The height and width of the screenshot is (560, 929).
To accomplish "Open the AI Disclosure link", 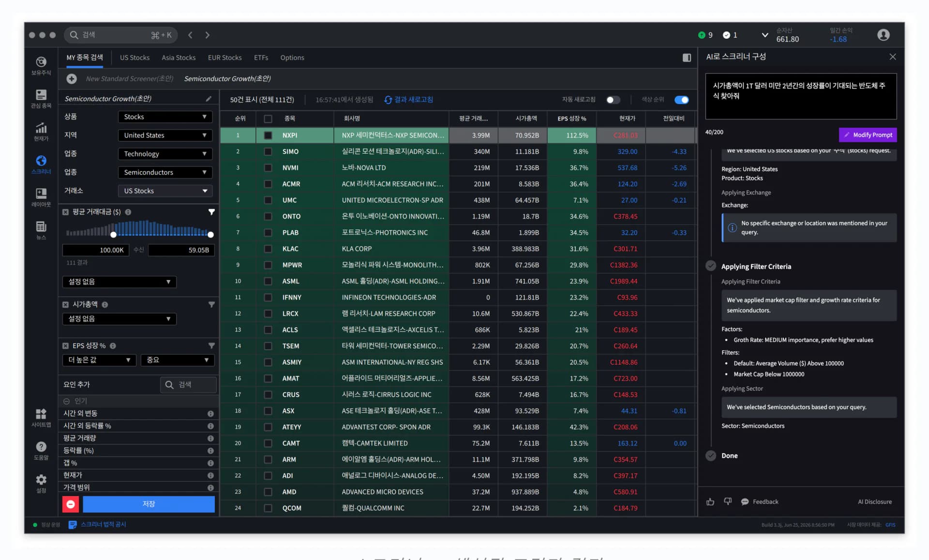I will 875,501.
